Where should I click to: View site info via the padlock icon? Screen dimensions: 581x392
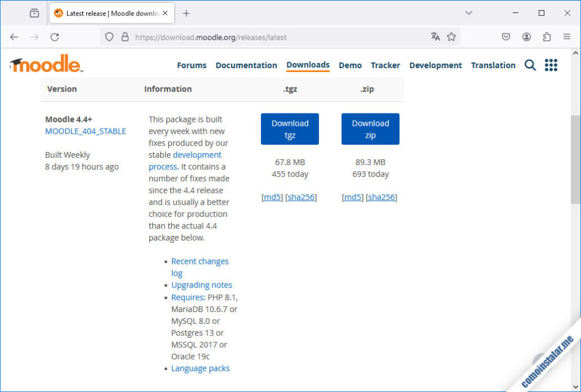tap(124, 36)
